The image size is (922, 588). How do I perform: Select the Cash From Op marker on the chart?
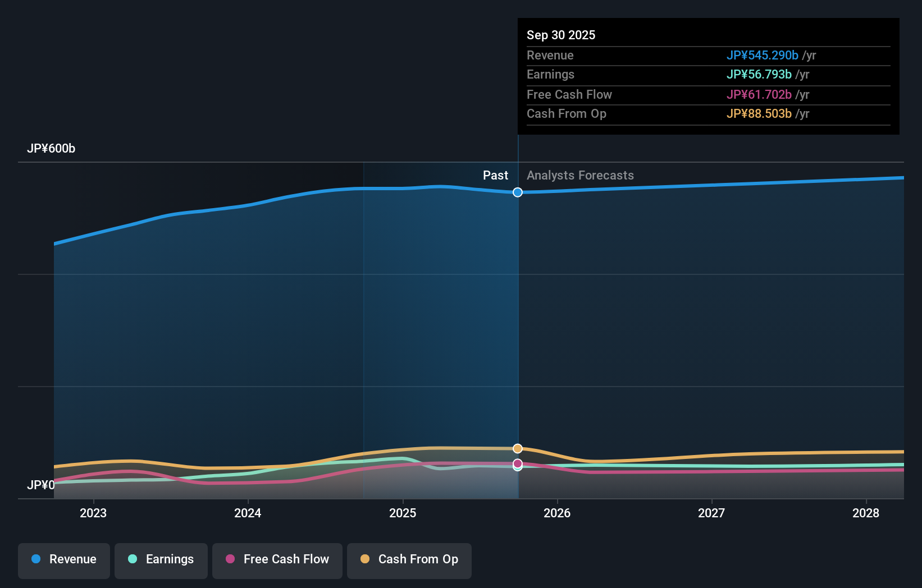click(517, 448)
